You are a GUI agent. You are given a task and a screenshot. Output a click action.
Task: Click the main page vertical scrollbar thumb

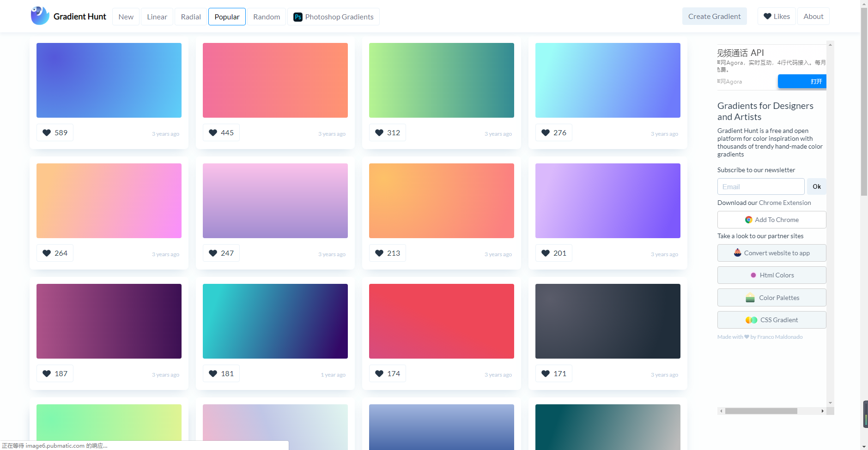tap(864, 102)
